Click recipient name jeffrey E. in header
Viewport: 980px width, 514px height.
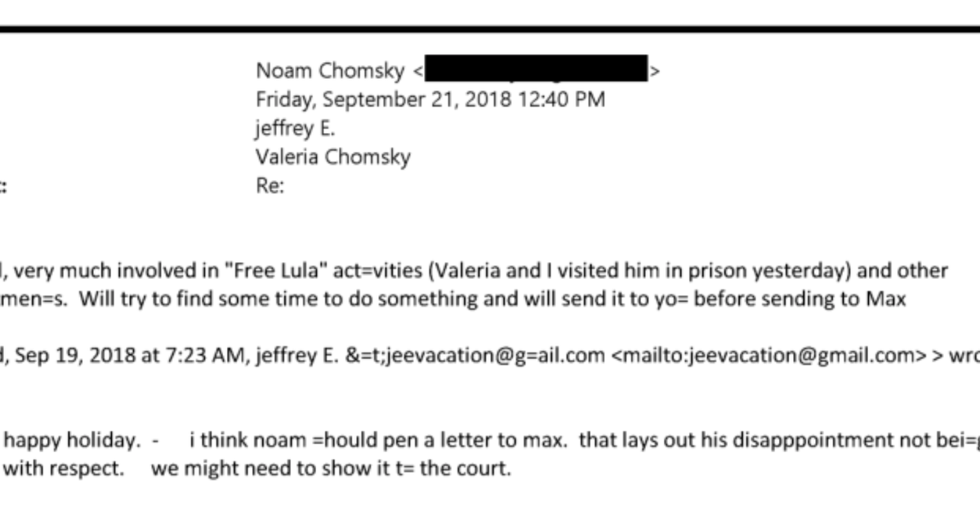[x=295, y=129]
